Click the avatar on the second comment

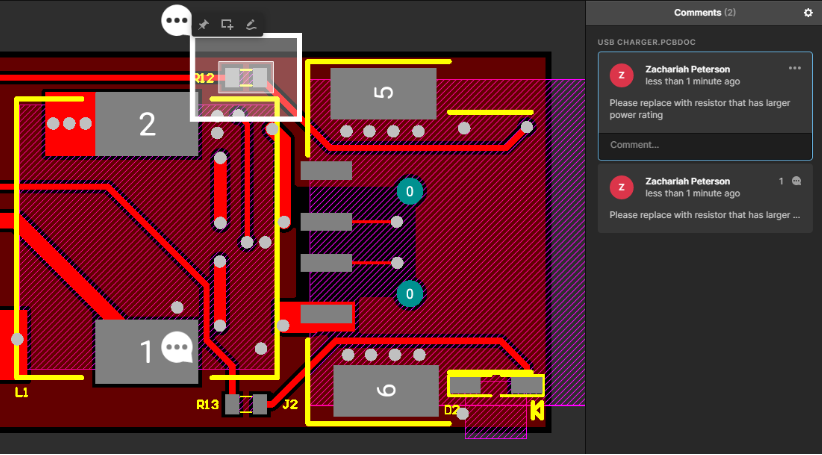pos(621,187)
